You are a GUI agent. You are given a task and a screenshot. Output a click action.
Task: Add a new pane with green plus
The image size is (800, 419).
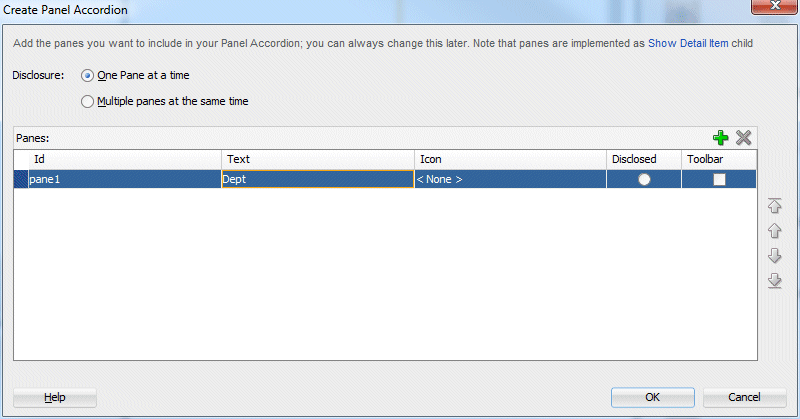click(x=720, y=138)
